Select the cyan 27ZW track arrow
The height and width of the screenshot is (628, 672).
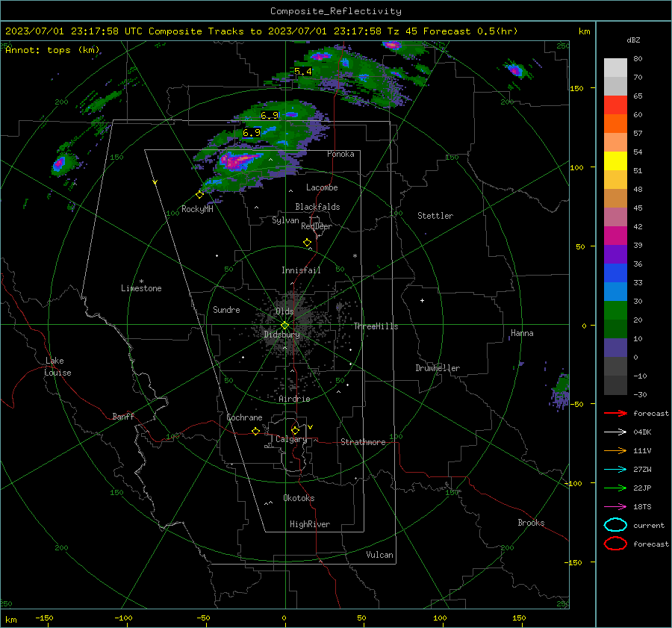pyautogui.click(x=615, y=470)
